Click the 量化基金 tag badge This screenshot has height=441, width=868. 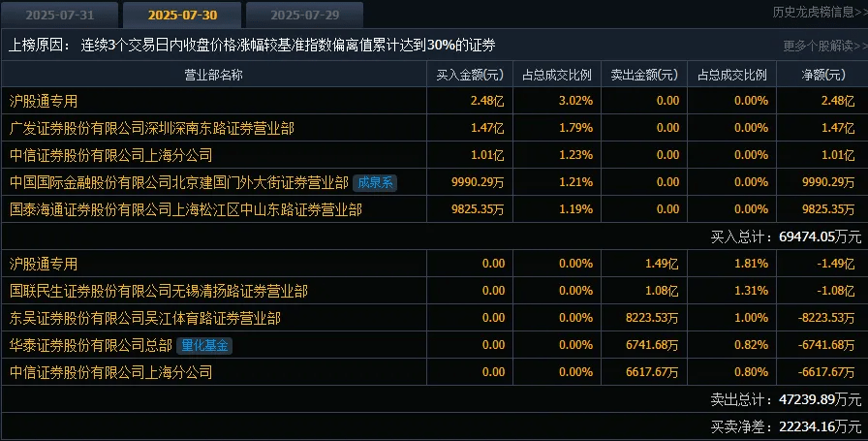(204, 345)
